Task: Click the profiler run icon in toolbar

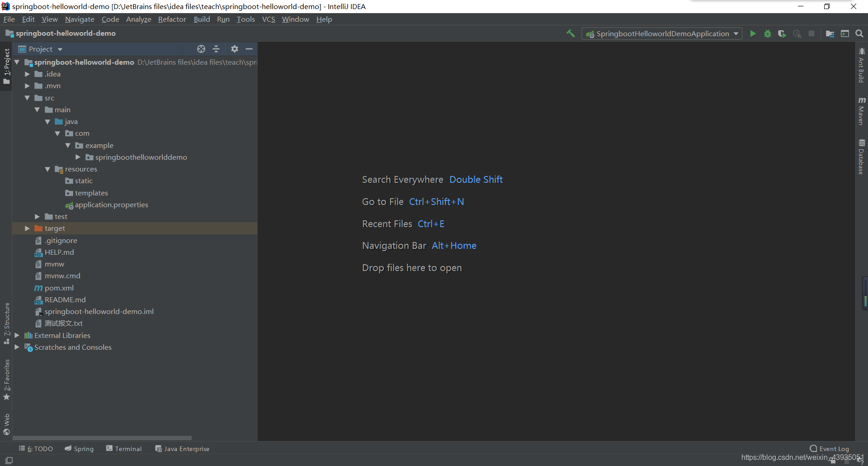Action: pos(797,33)
